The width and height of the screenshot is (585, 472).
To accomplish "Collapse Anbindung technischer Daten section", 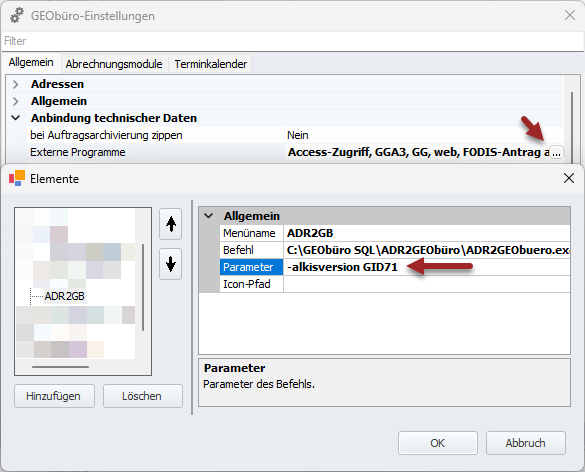I will click(x=15, y=118).
